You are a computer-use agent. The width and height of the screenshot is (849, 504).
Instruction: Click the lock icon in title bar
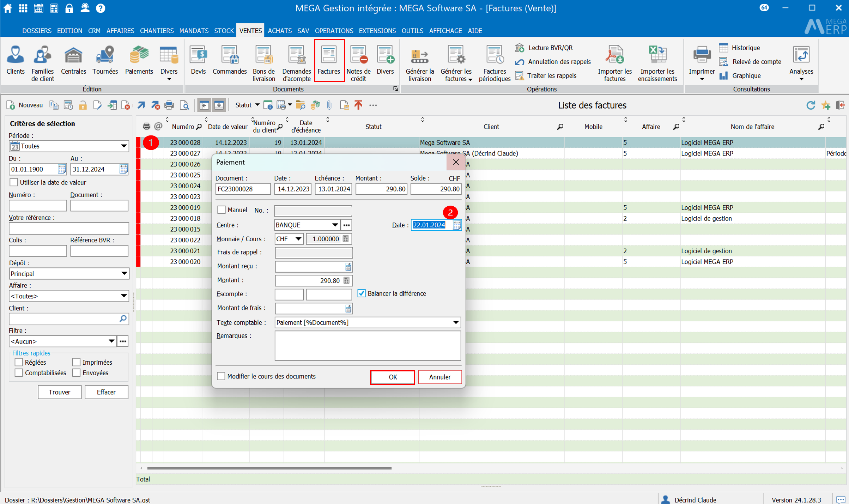point(69,8)
